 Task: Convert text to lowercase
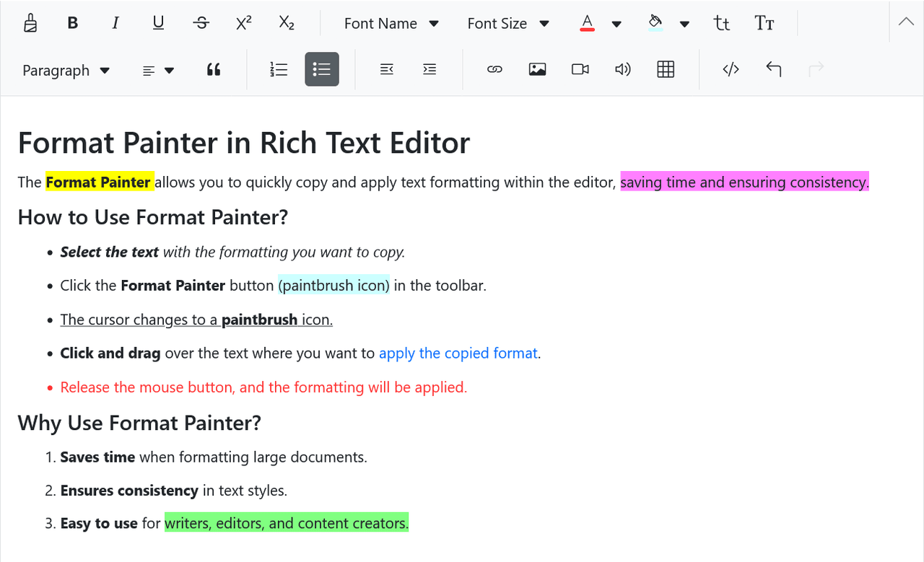click(x=721, y=23)
